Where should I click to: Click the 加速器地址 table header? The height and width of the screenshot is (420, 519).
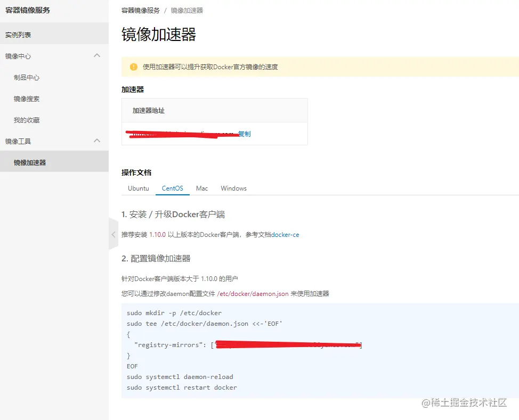point(149,111)
